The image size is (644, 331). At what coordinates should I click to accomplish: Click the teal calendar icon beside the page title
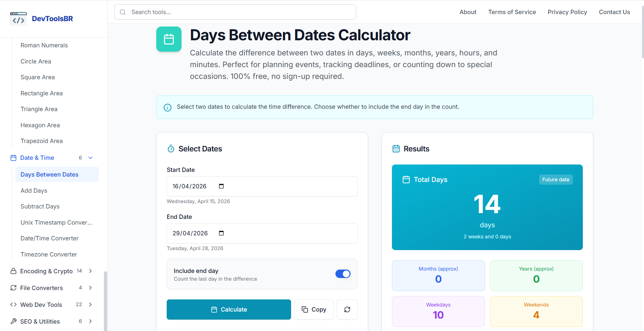click(x=169, y=39)
